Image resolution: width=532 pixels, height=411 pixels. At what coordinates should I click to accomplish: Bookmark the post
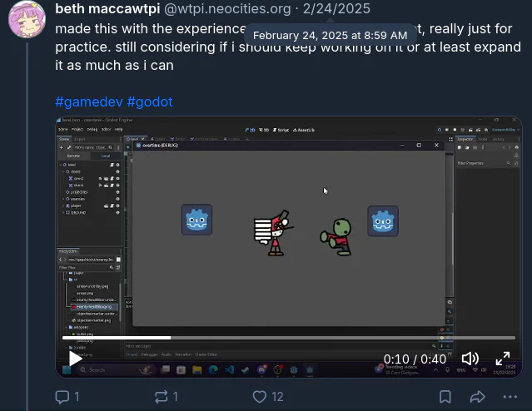click(x=445, y=397)
